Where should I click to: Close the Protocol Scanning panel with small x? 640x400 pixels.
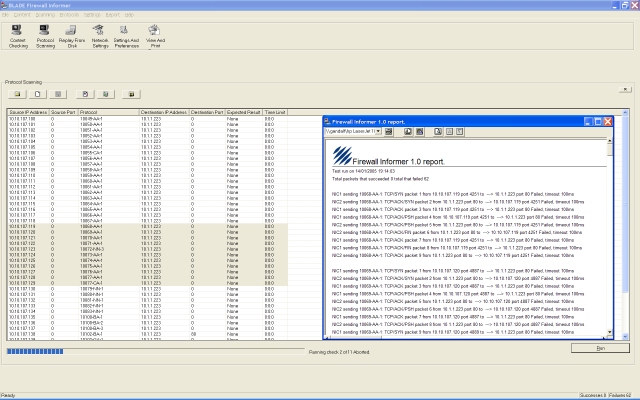[625, 89]
